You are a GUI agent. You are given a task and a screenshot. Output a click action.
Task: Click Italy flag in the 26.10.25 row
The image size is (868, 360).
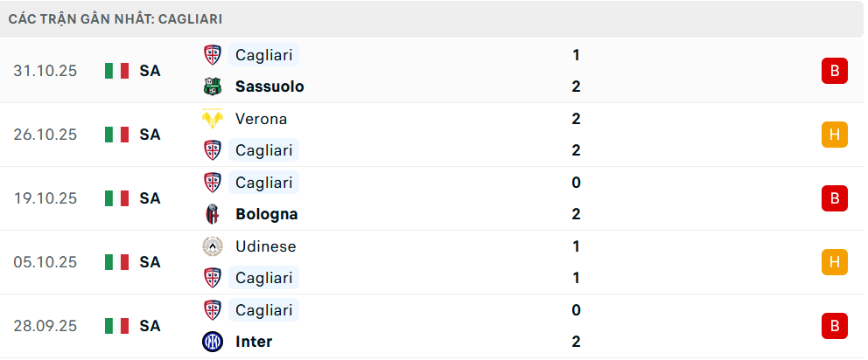[116, 135]
